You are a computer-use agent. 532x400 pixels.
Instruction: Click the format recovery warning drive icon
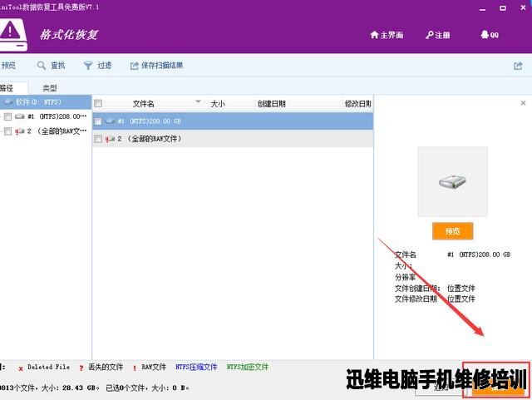point(12,35)
